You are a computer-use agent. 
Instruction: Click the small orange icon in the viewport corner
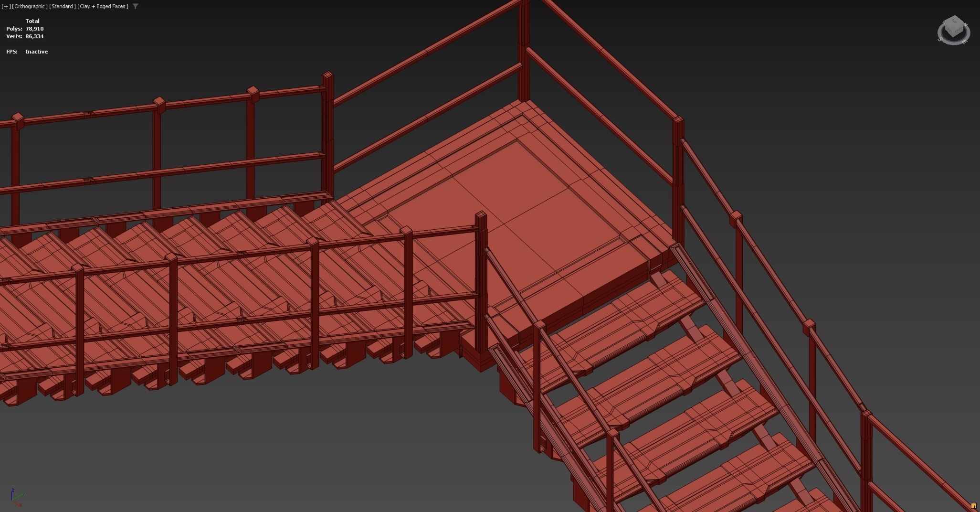(x=973, y=506)
